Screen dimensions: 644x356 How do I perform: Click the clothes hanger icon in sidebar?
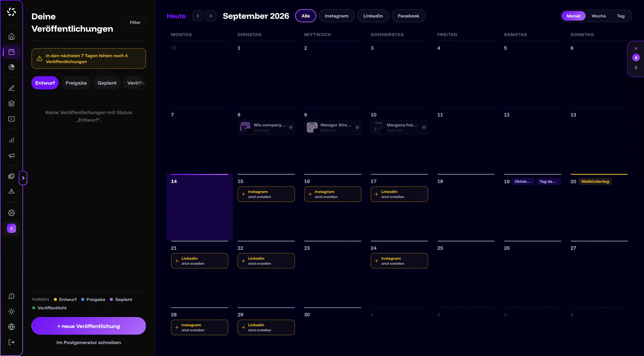pos(11,191)
